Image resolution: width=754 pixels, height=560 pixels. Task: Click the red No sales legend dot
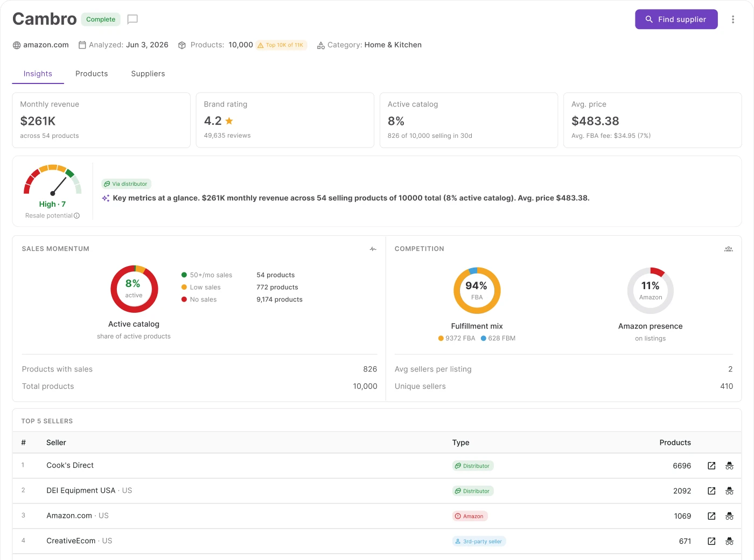tap(184, 300)
